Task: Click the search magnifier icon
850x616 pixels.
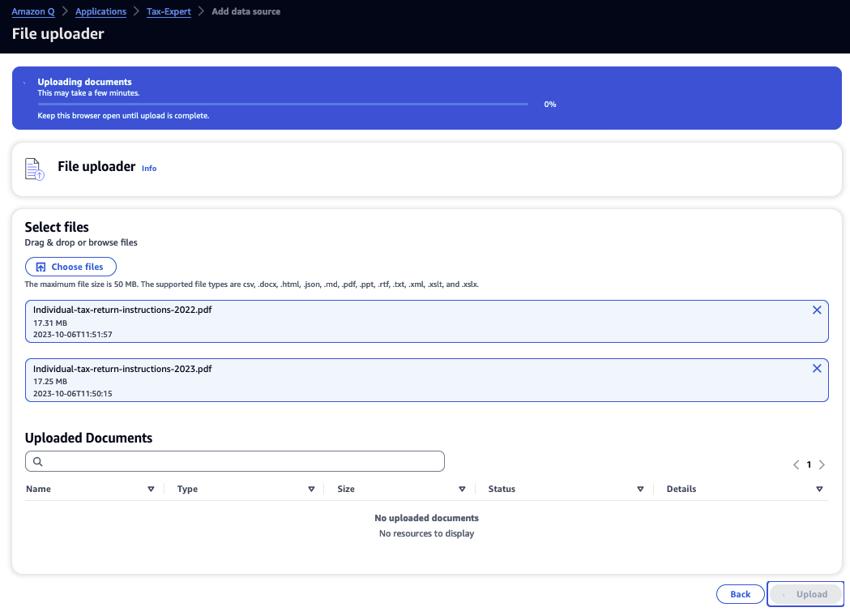Action: (37, 462)
